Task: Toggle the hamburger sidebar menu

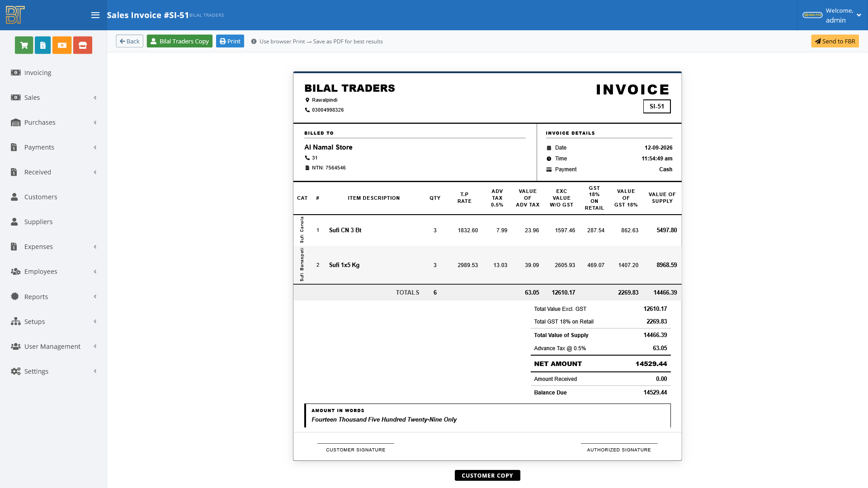Action: point(95,15)
